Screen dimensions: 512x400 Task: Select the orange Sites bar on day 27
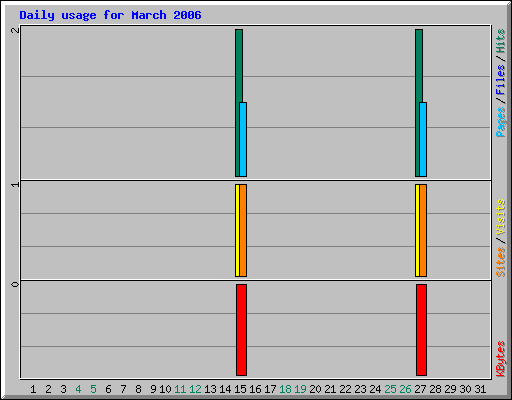coord(423,230)
